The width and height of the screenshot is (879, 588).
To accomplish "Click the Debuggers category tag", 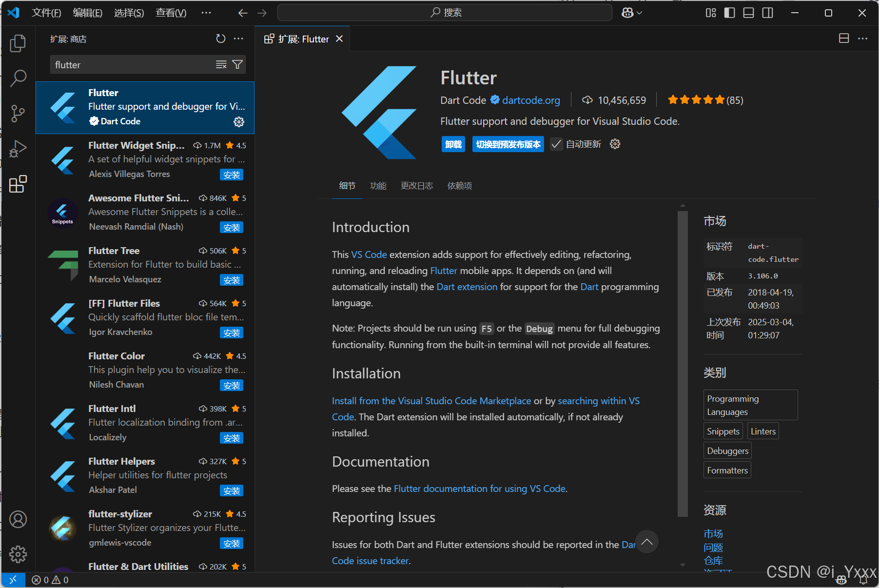I will (x=727, y=451).
